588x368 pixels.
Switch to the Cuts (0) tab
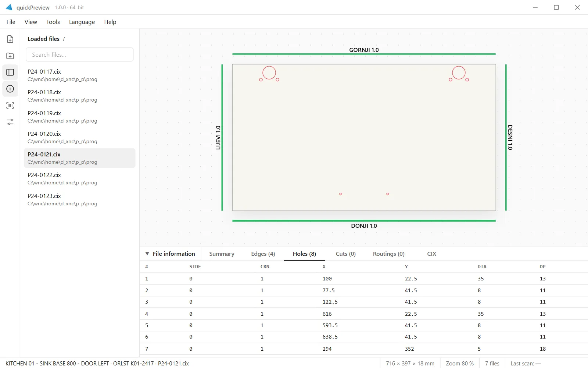346,254
